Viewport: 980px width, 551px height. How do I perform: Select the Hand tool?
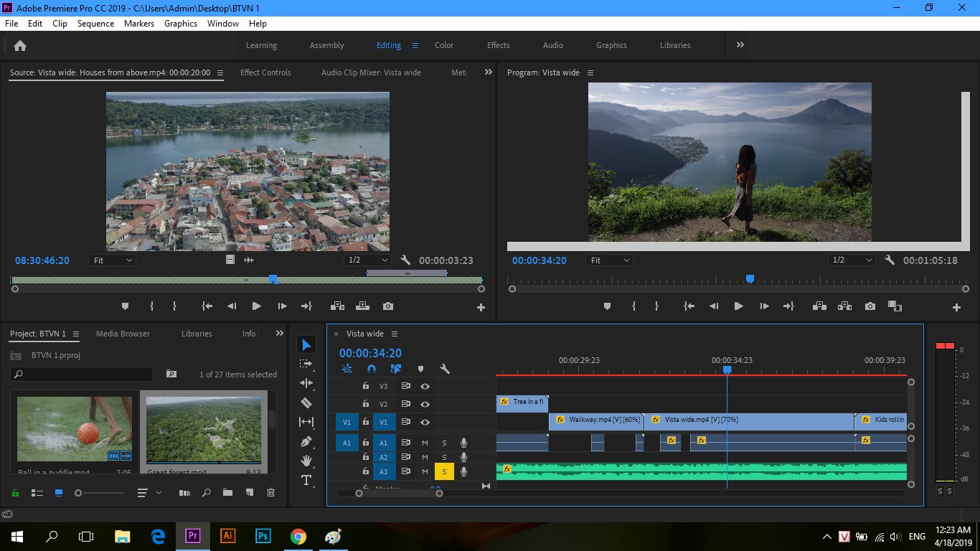click(x=306, y=461)
